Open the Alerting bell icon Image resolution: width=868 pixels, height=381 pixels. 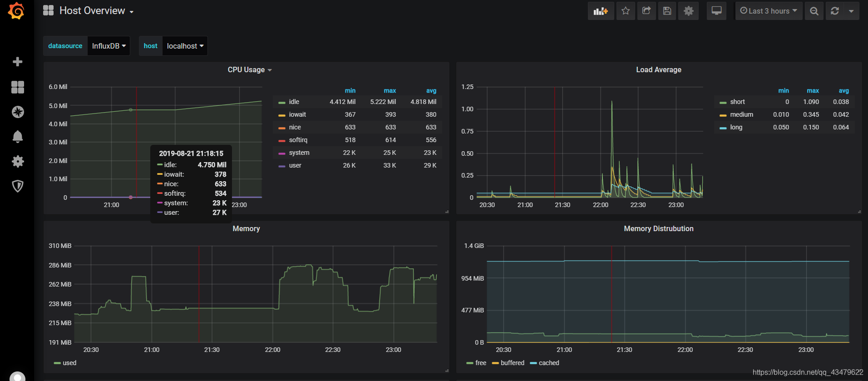pos(18,137)
